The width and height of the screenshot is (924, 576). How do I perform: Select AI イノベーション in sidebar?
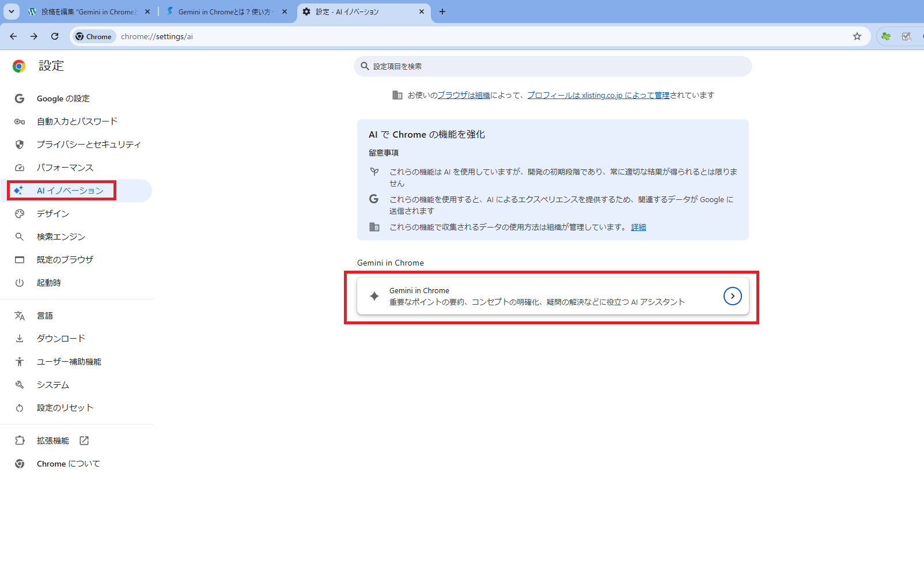(77, 191)
